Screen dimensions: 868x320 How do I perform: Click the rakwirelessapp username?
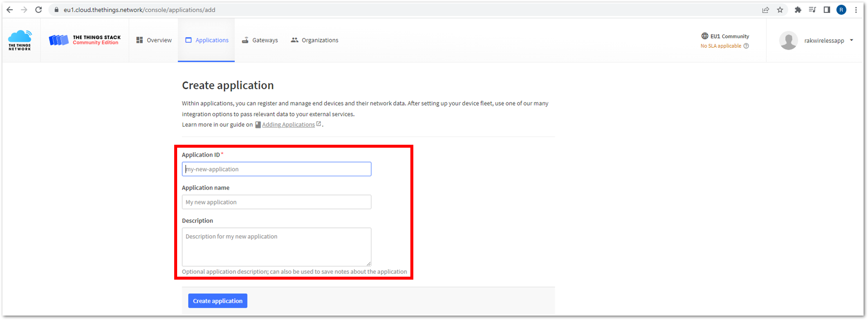(824, 41)
